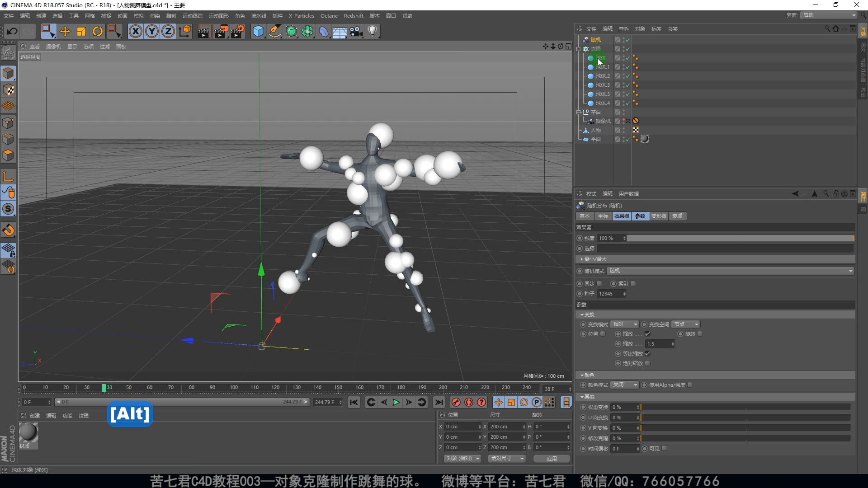Image resolution: width=868 pixels, height=488 pixels.
Task: Enable the 旋转 transform checkbox
Action: [700, 334]
